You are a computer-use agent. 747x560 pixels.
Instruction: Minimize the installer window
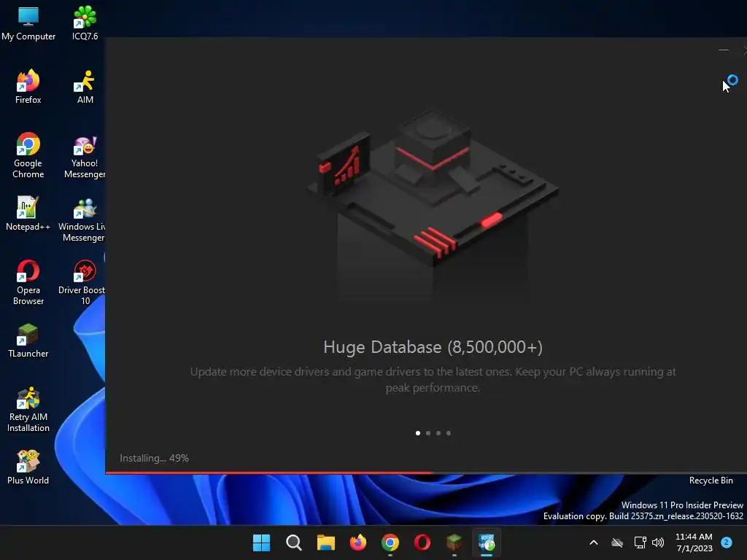[723, 50]
